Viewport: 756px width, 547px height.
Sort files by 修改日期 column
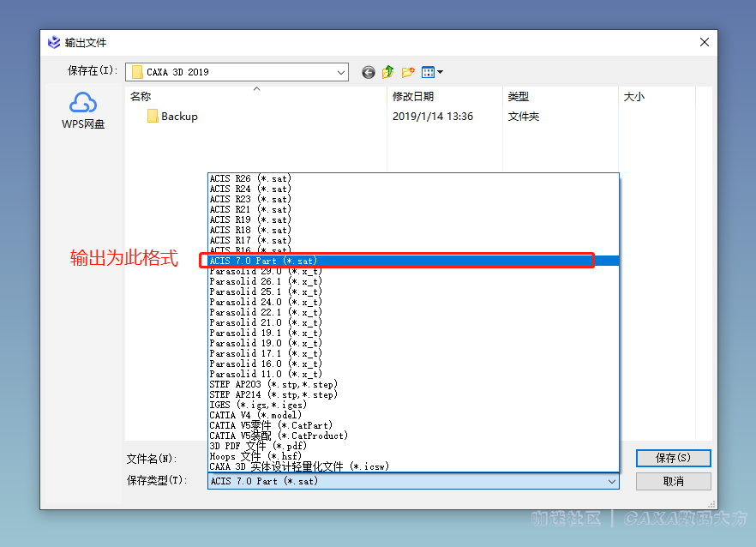click(x=445, y=97)
